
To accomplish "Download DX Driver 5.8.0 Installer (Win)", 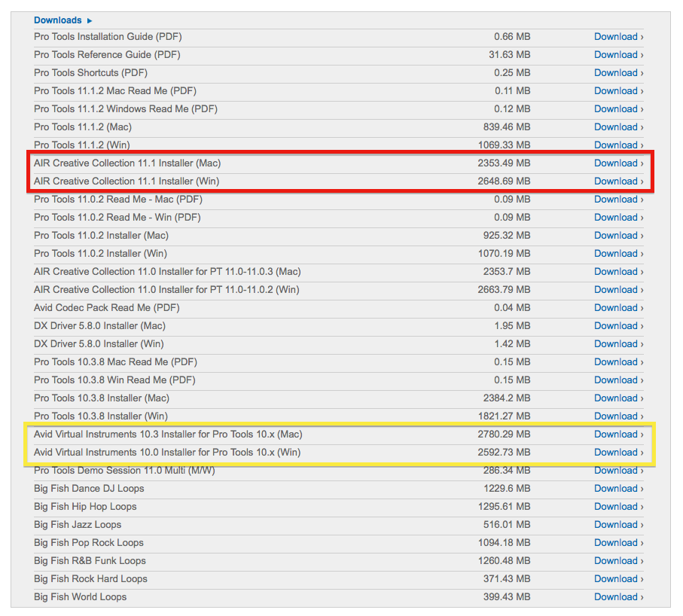I will tap(618, 344).
